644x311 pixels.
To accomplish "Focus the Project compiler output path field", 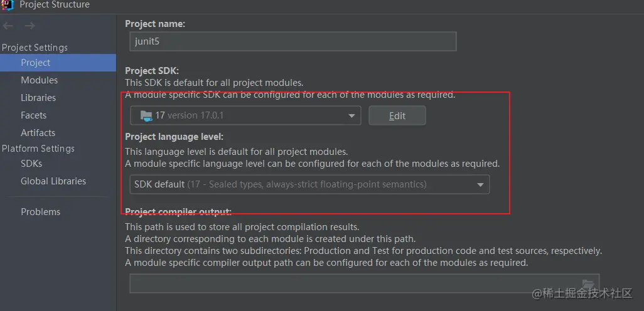I will [x=352, y=283].
